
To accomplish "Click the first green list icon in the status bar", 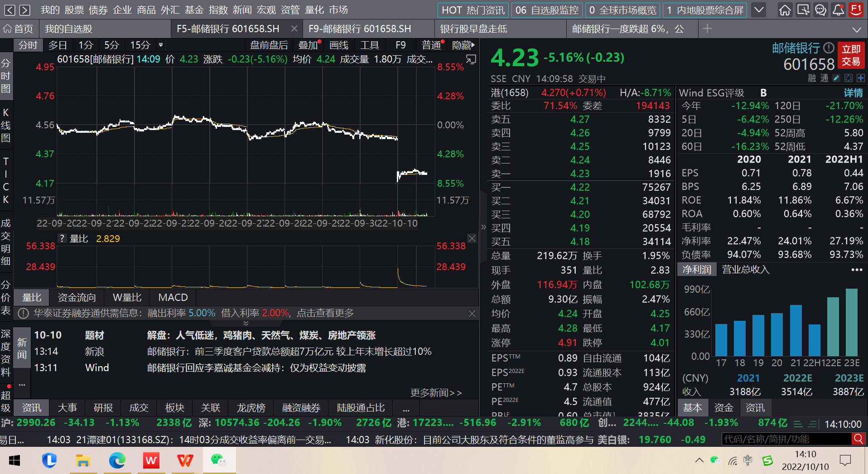I will coord(798,424).
